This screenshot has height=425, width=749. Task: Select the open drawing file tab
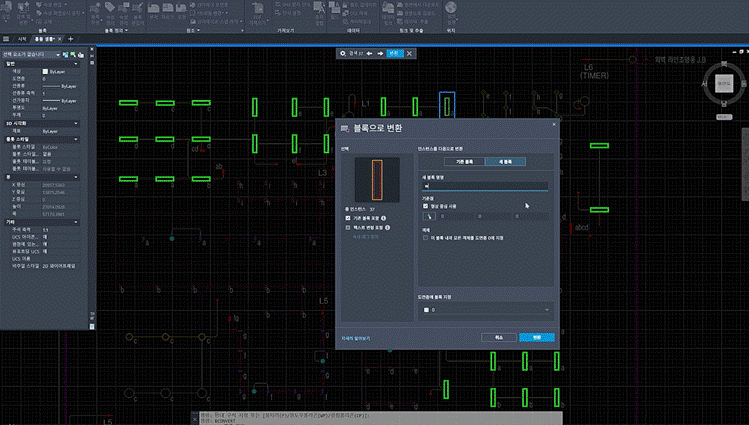click(x=44, y=39)
